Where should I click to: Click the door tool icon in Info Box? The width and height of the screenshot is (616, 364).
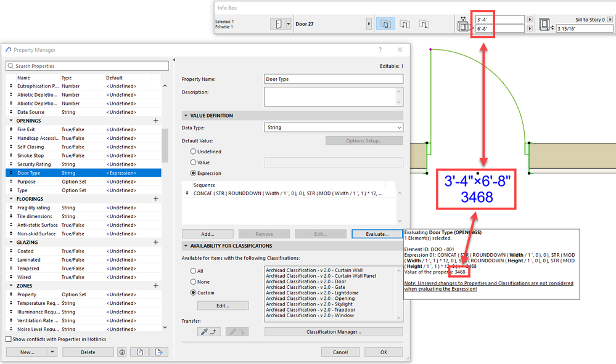tap(279, 24)
